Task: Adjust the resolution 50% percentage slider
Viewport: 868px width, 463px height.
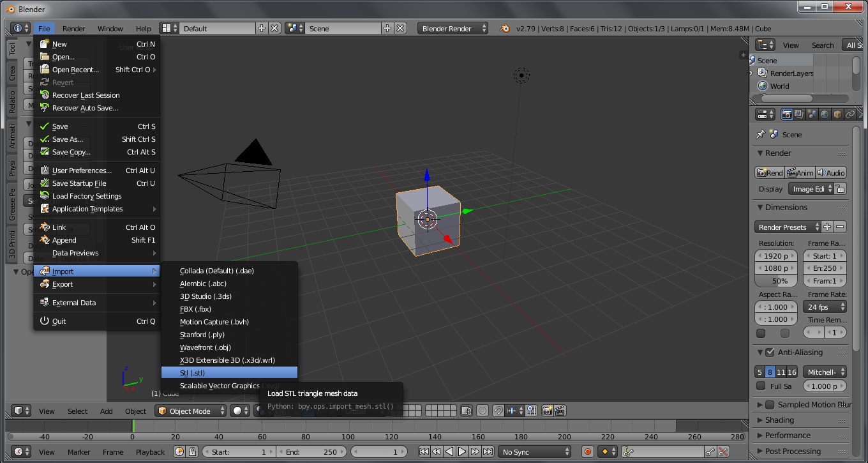Action: (776, 281)
